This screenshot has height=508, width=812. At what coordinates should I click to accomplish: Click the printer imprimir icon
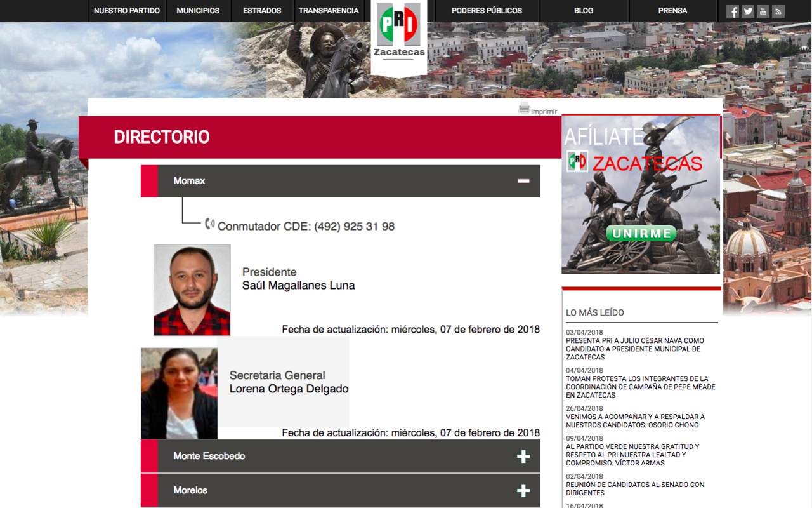click(524, 109)
